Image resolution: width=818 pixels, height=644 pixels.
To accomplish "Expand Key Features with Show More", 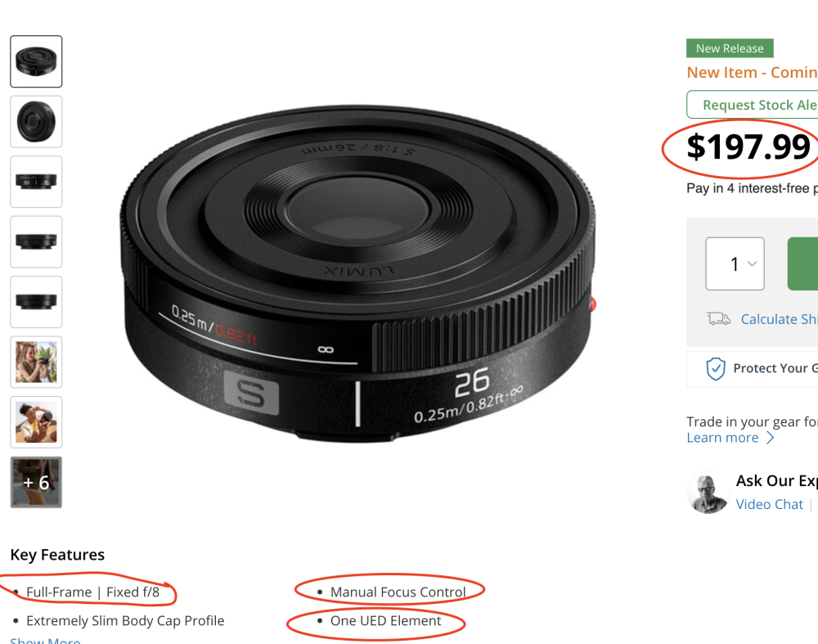I will [x=45, y=640].
